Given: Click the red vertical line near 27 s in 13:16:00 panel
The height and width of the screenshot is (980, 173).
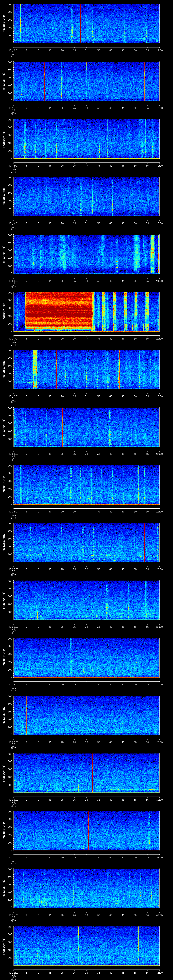Looking at the screenshot, I should tap(81, 24).
